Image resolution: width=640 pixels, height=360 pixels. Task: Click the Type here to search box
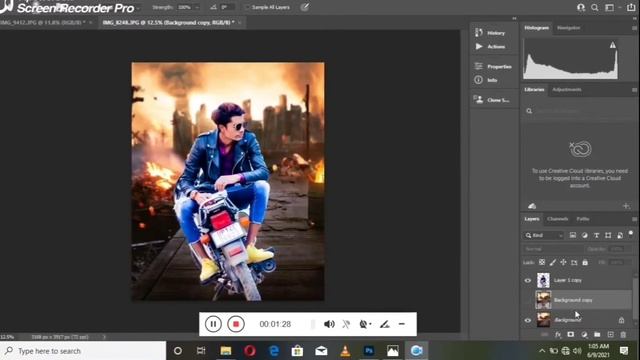pos(83,351)
